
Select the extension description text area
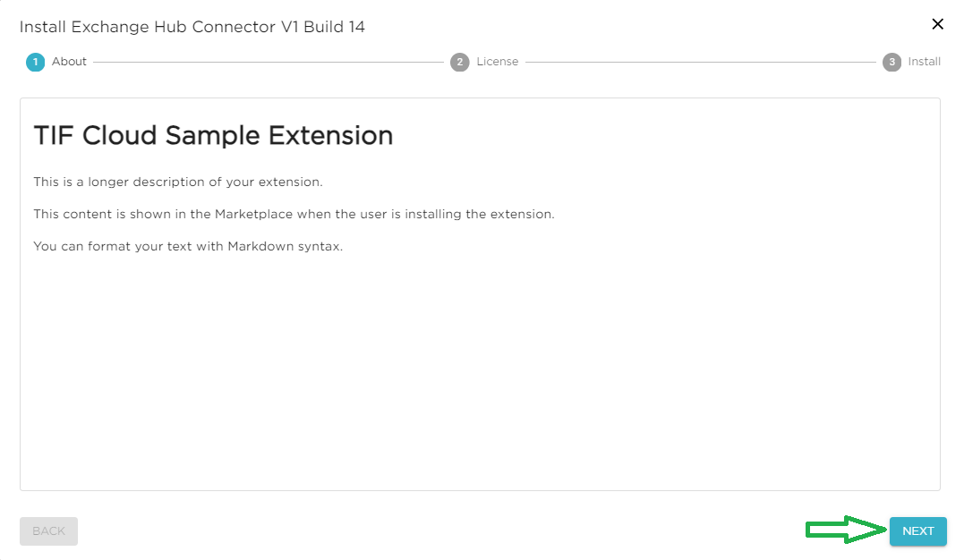coord(295,213)
